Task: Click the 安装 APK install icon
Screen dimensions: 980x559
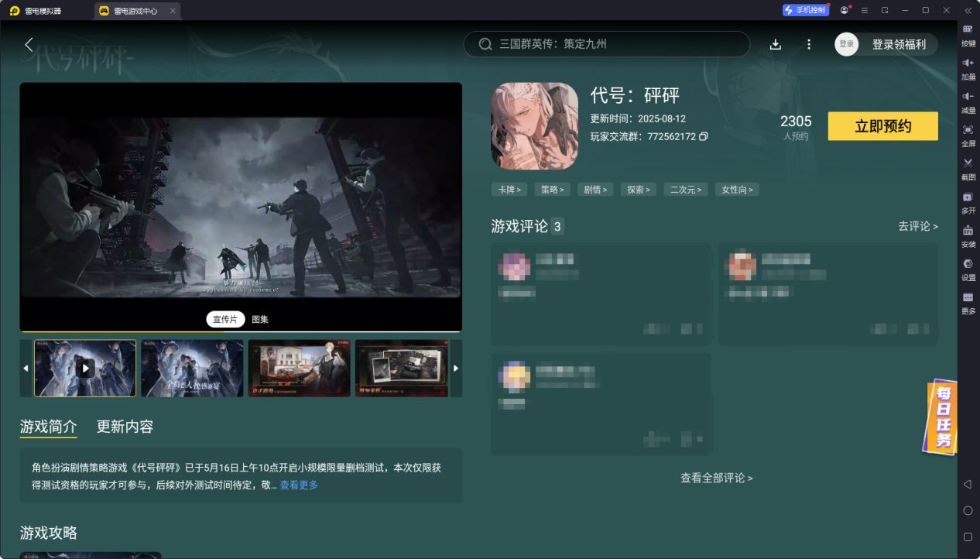Action: (968, 235)
